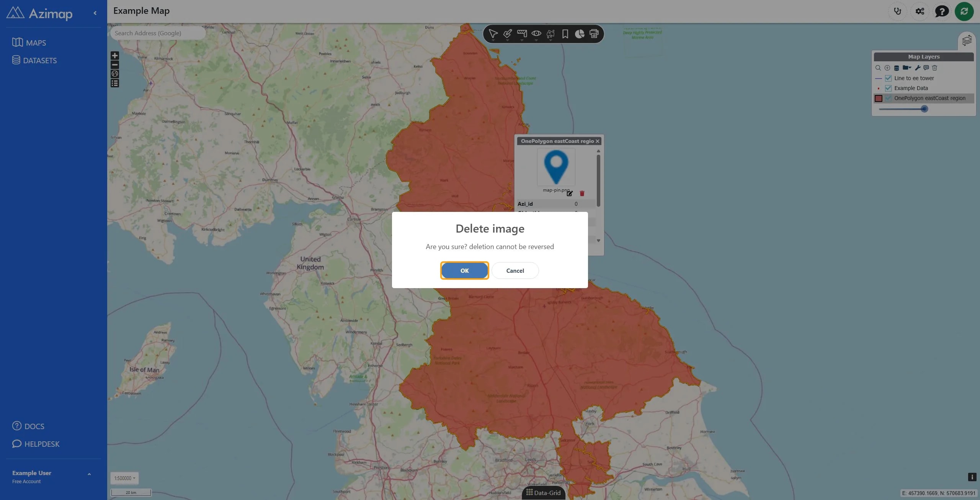
Task: Open the MAPS menu in sidebar
Action: [29, 43]
